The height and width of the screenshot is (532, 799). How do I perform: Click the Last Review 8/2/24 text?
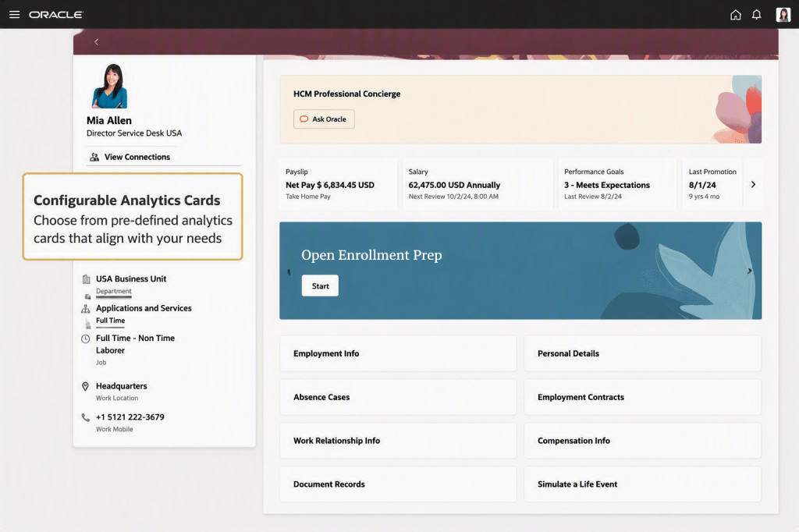pyautogui.click(x=592, y=197)
